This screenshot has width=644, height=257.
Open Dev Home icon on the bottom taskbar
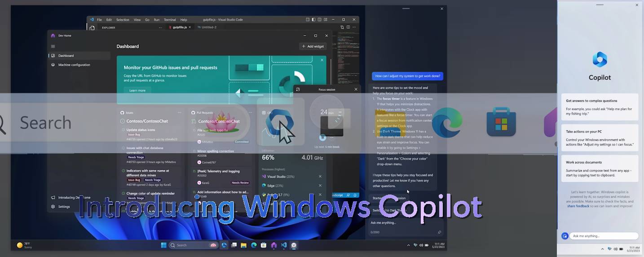point(274,245)
